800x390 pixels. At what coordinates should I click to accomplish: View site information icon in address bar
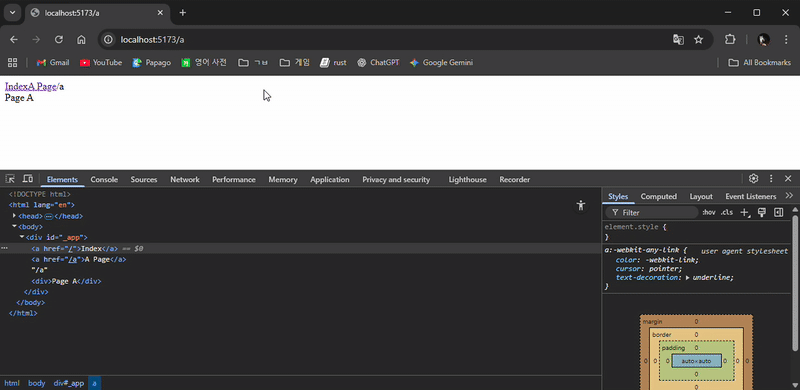(108, 40)
